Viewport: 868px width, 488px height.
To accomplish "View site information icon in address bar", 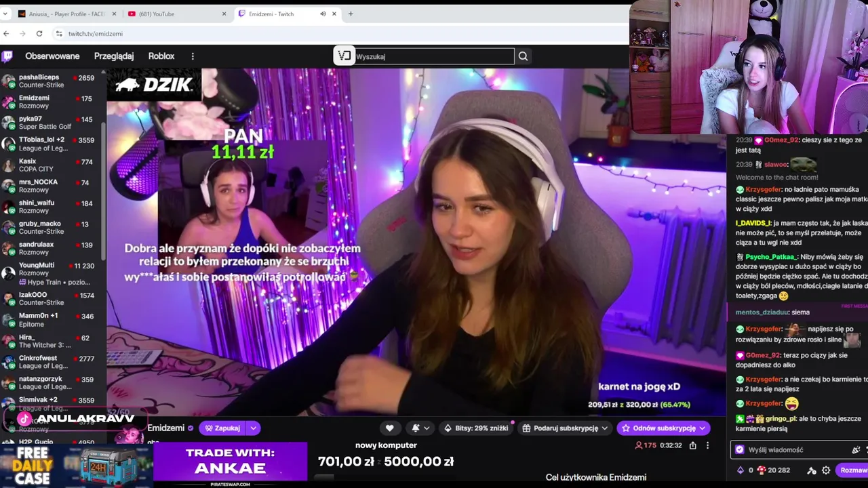I will (59, 33).
